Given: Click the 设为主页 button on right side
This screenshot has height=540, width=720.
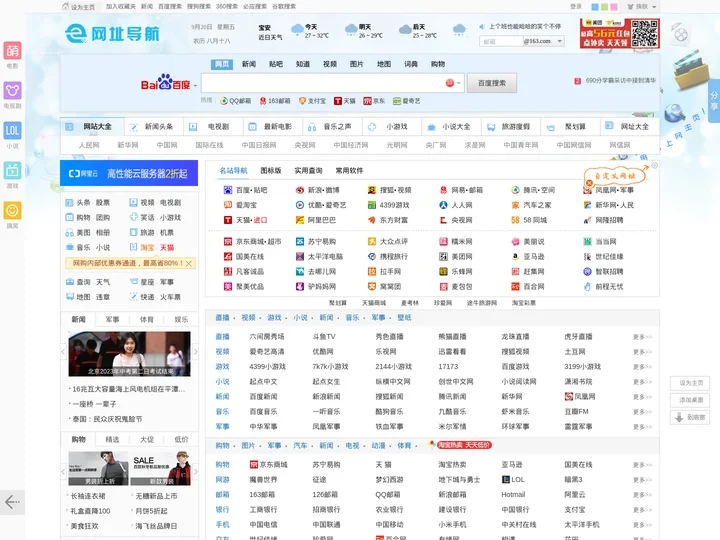Looking at the screenshot, I should 690,383.
